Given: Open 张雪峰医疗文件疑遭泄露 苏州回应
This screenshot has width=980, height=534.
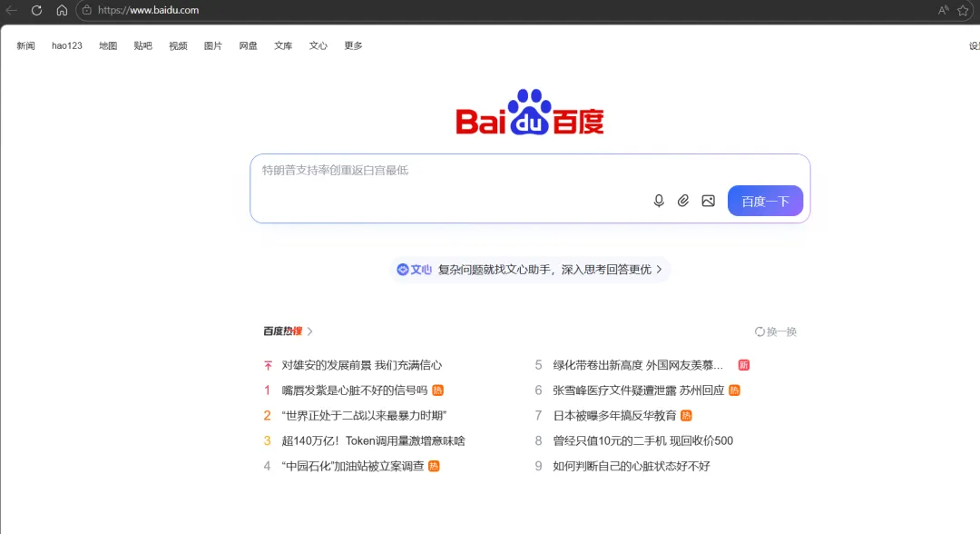Looking at the screenshot, I should pos(638,391).
